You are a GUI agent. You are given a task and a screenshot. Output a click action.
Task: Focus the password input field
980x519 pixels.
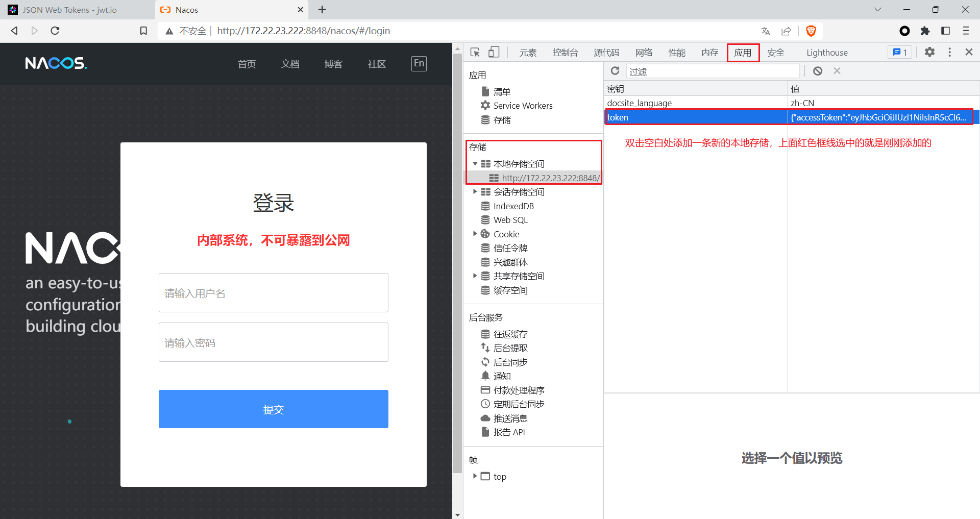point(274,342)
